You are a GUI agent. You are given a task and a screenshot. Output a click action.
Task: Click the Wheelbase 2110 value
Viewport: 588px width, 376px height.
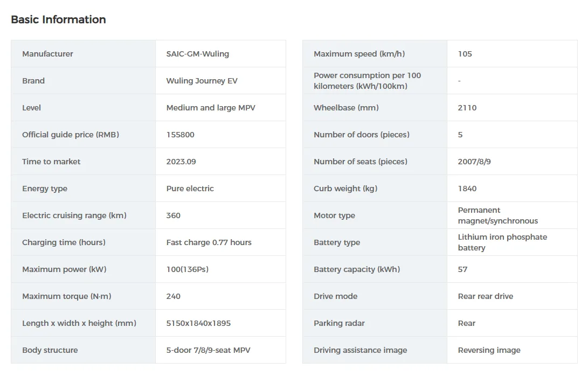467,108
